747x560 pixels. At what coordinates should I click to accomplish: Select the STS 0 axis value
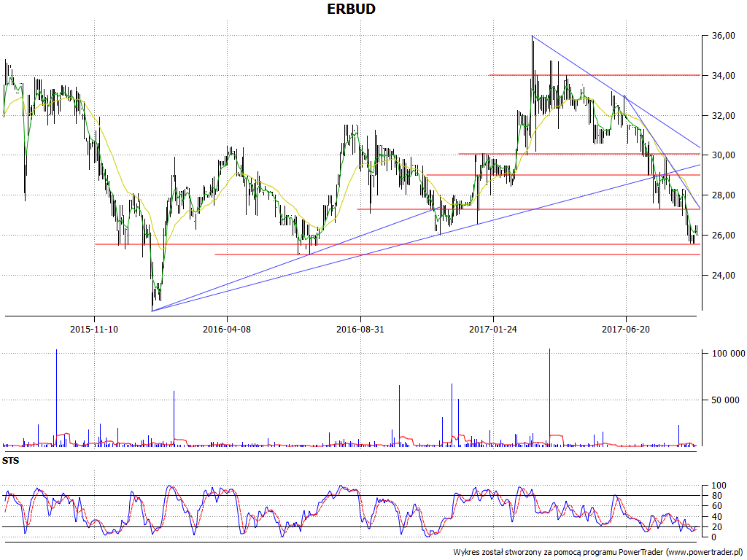coord(713,537)
